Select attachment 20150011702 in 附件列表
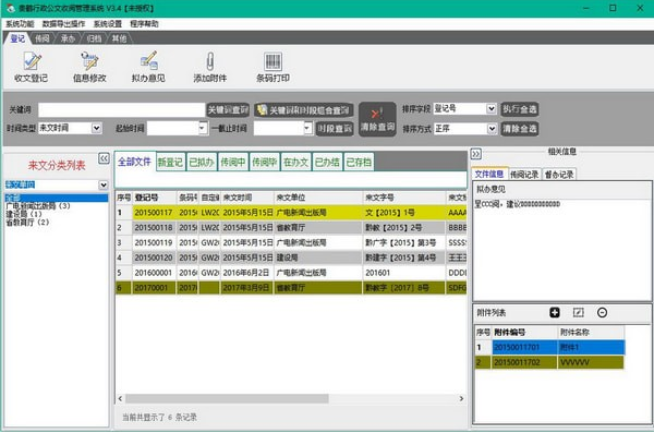The height and width of the screenshot is (432, 655). click(x=549, y=362)
